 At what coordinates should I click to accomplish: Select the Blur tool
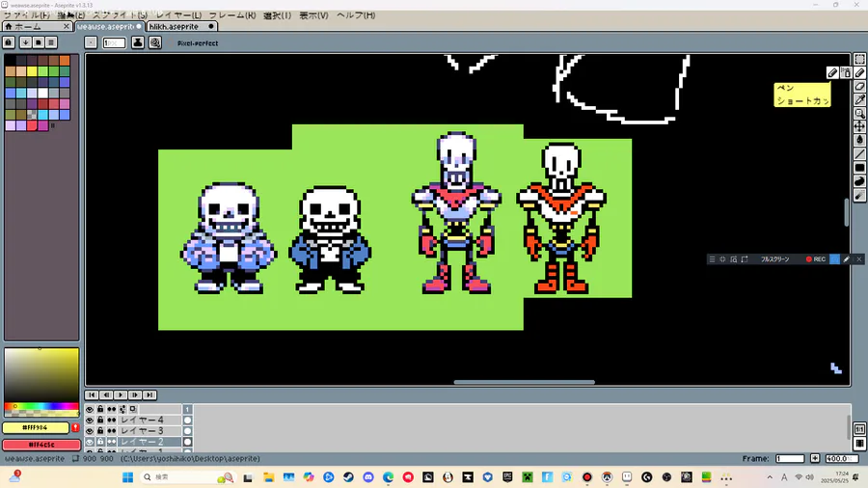coord(859,195)
